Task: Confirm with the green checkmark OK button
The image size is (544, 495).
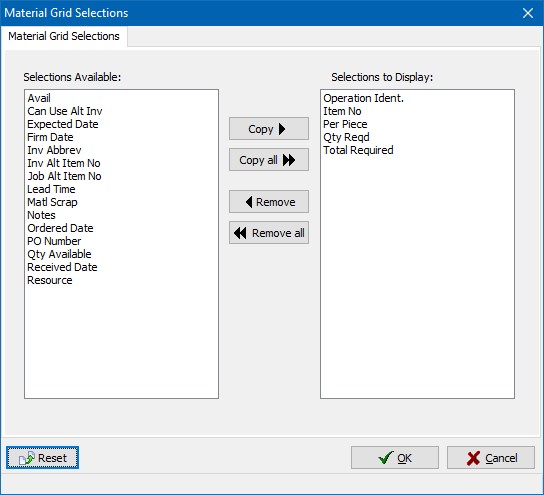Action: tap(395, 458)
